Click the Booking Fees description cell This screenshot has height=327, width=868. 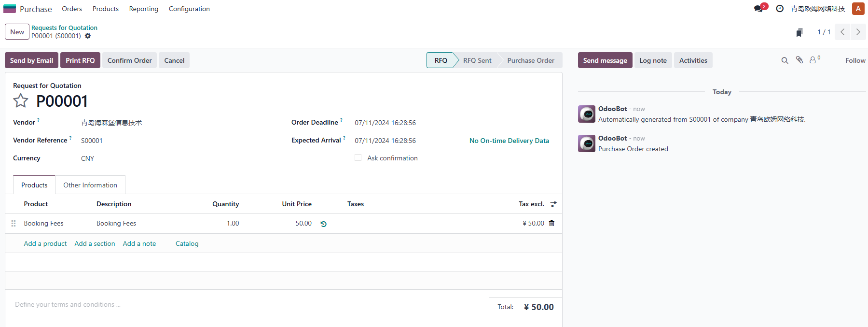[116, 223]
